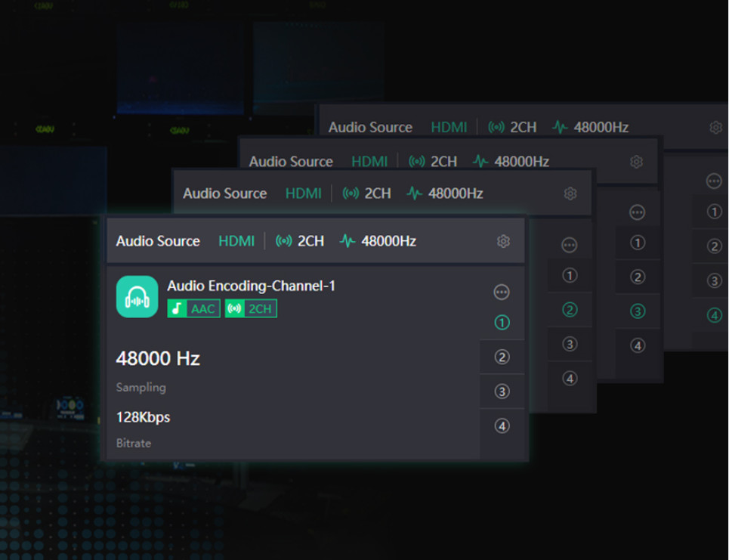
Task: Click the Audio Encoding-Channel-1 title
Action: pos(251,286)
